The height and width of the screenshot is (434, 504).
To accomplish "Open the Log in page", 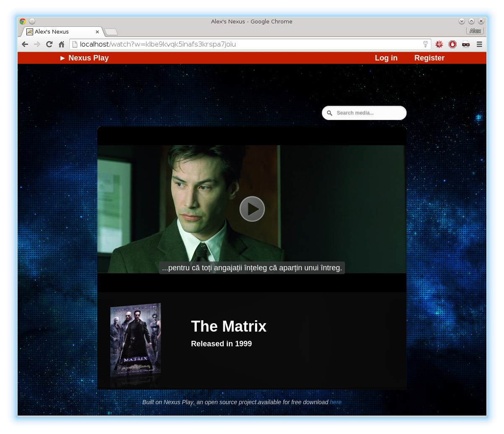I will pyautogui.click(x=386, y=58).
